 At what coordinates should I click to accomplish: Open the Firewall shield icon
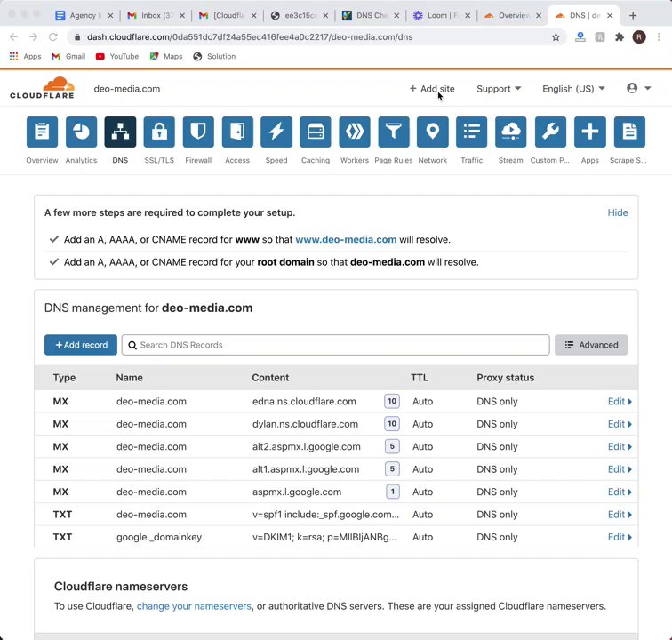tap(198, 132)
